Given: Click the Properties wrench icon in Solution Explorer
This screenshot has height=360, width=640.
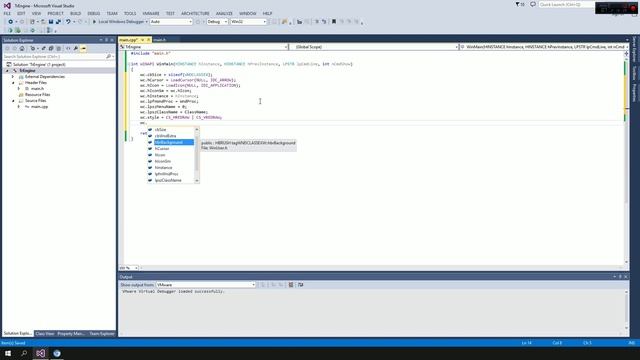Looking at the screenshot, I should point(76,49).
